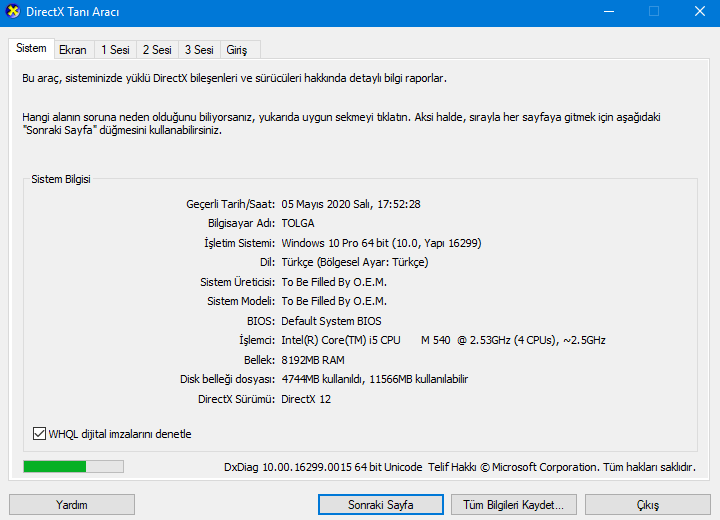This screenshot has width=720, height=520.
Task: Click the BIOS label
Action: pos(261,321)
